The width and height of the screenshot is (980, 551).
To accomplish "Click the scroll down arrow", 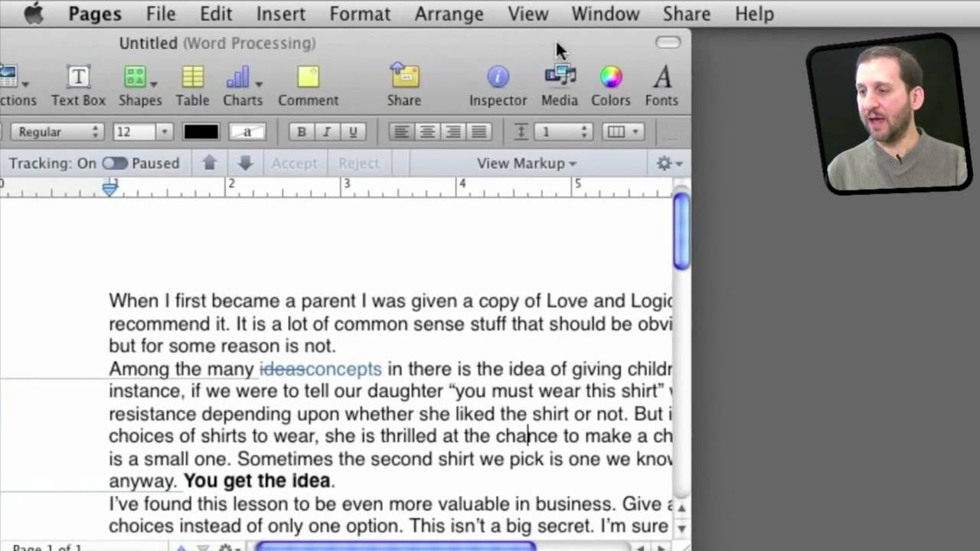I will click(x=681, y=528).
